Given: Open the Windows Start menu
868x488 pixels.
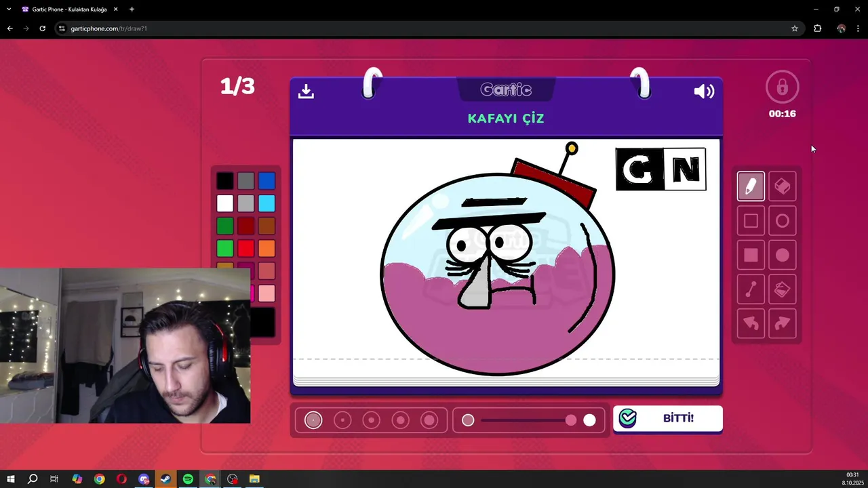Looking at the screenshot, I should coord(10,479).
